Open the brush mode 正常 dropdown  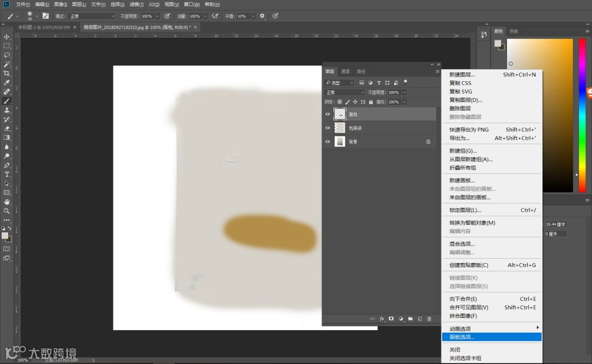92,16
